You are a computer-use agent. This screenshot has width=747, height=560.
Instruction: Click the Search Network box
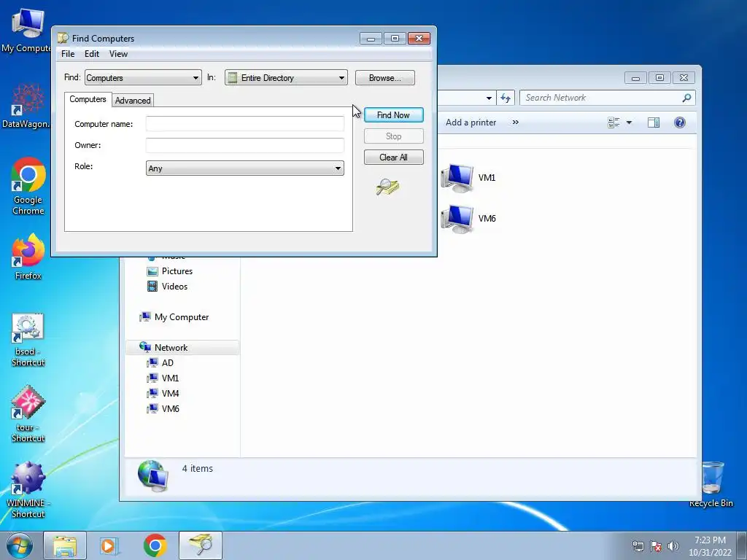pos(608,98)
